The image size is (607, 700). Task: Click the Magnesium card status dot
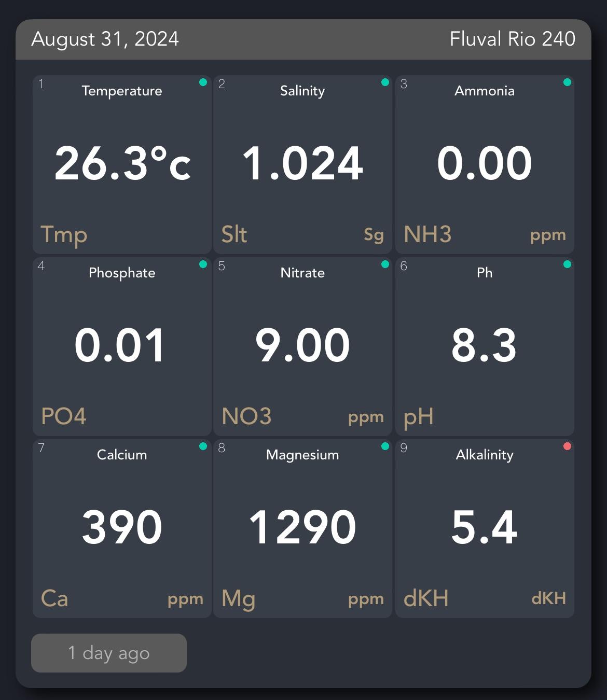[384, 445]
